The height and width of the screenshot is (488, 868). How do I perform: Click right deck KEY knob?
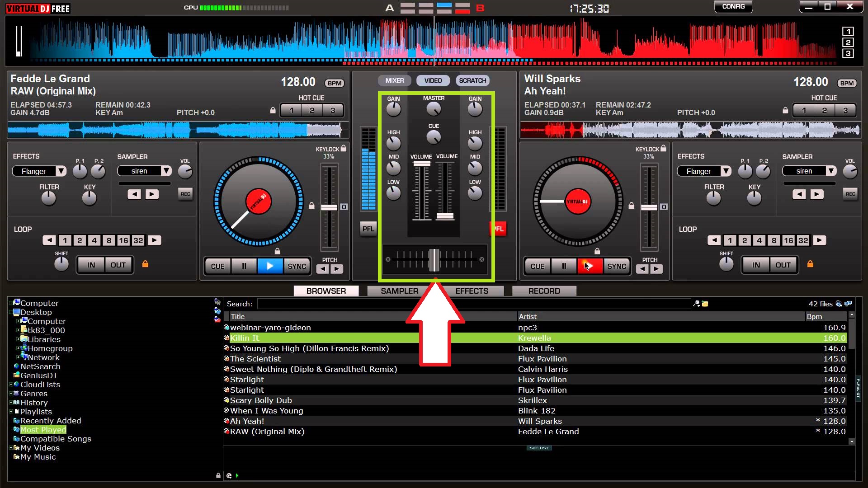[x=754, y=197]
